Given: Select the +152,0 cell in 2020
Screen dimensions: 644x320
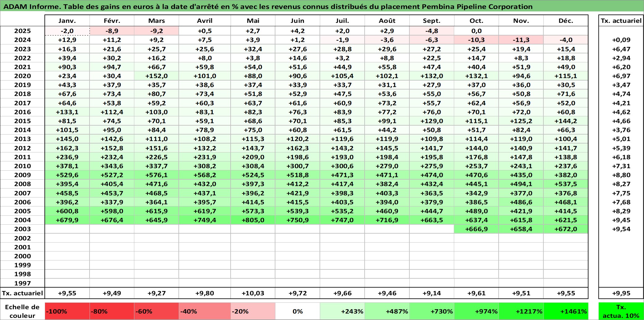Looking at the screenshot, I should (x=157, y=76).
